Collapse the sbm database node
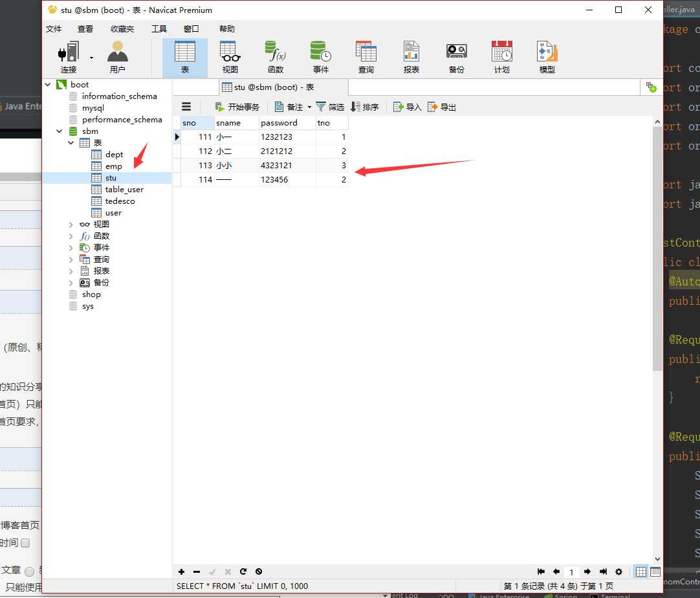 60,131
